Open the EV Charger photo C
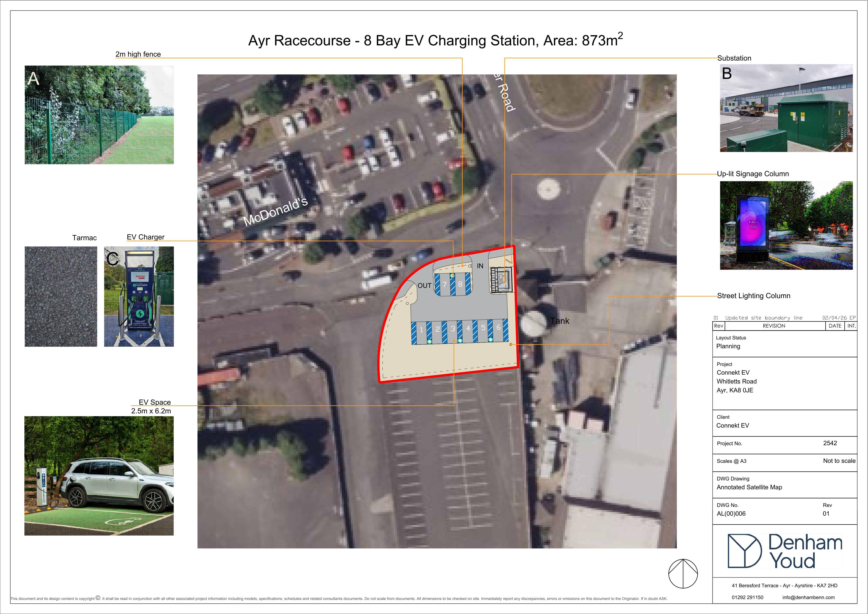The image size is (868, 614). (x=139, y=296)
